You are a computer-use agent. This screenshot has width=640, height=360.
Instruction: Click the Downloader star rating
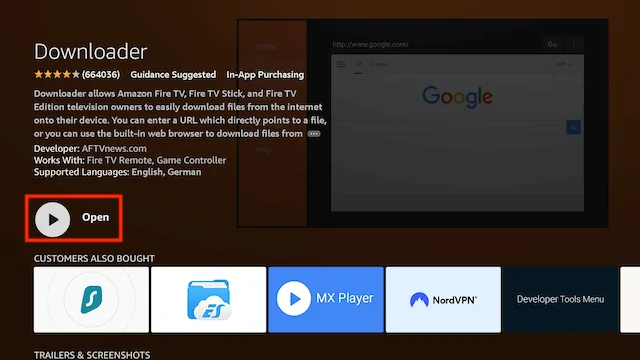[57, 74]
